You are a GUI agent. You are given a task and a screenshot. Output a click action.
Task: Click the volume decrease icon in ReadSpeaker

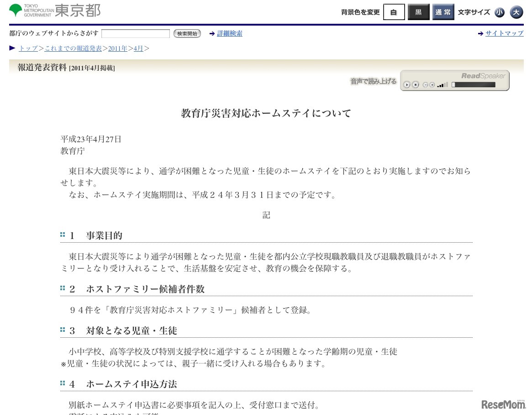[x=425, y=85]
